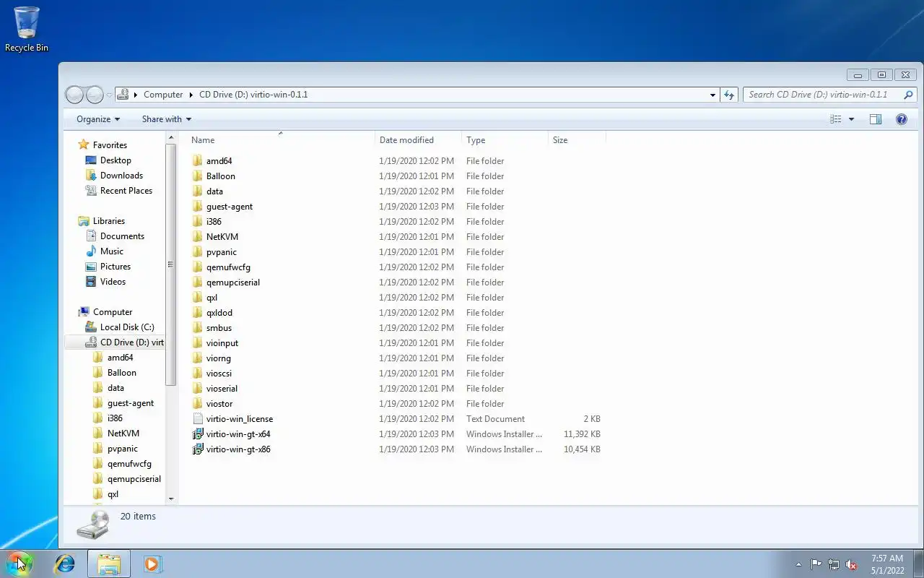
Task: Open the Explorer Help icon
Action: (902, 119)
